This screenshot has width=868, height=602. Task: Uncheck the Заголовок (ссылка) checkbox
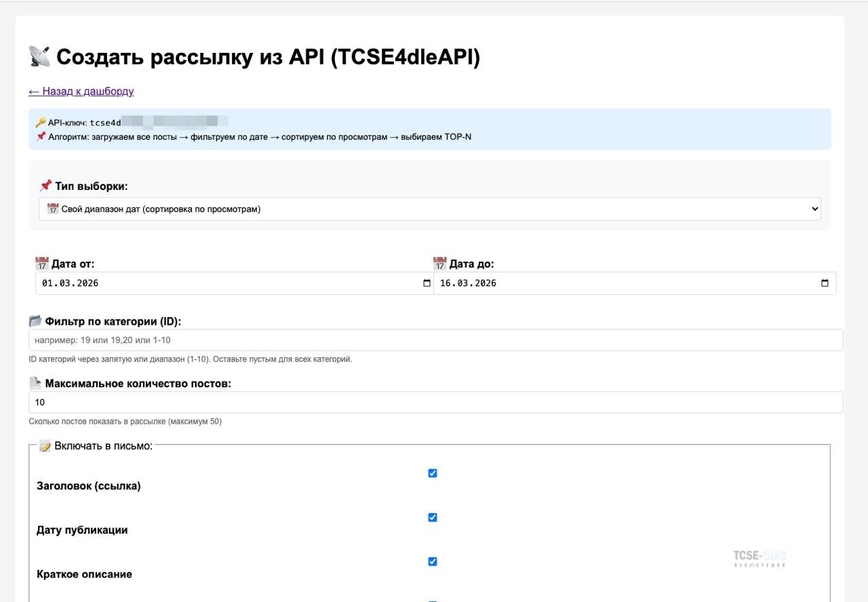coord(433,473)
